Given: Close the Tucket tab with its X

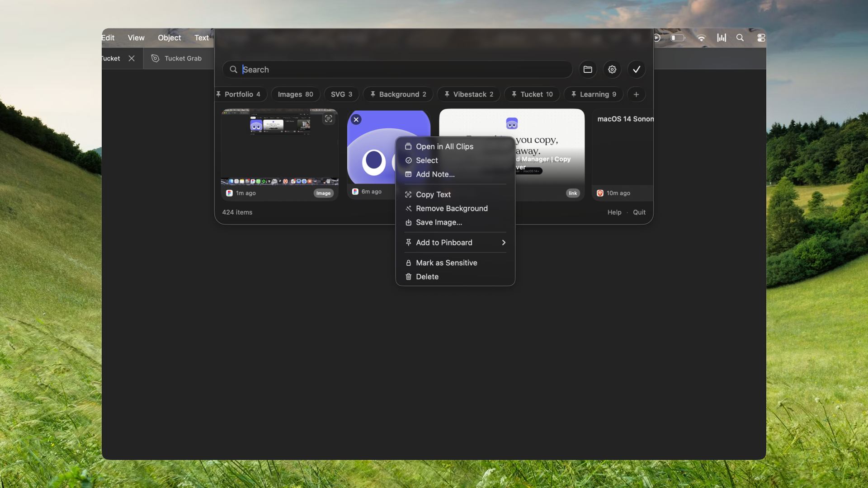Looking at the screenshot, I should pyautogui.click(x=132, y=58).
